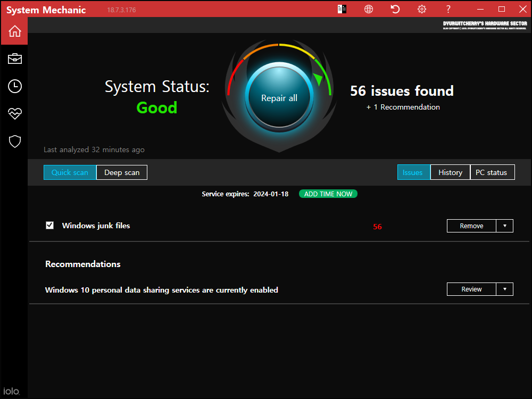Click Review for data sharing recommendation
This screenshot has width=532, height=399.
(x=471, y=289)
